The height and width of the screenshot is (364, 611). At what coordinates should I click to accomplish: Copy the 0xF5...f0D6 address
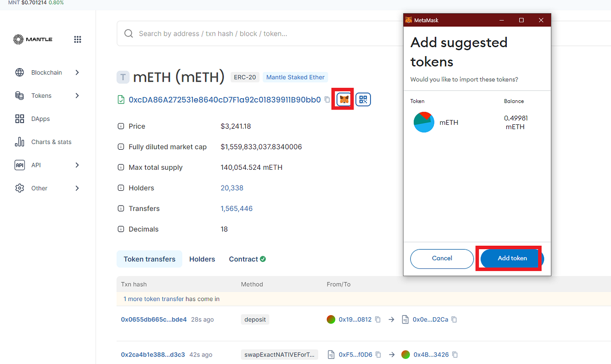pos(378,354)
